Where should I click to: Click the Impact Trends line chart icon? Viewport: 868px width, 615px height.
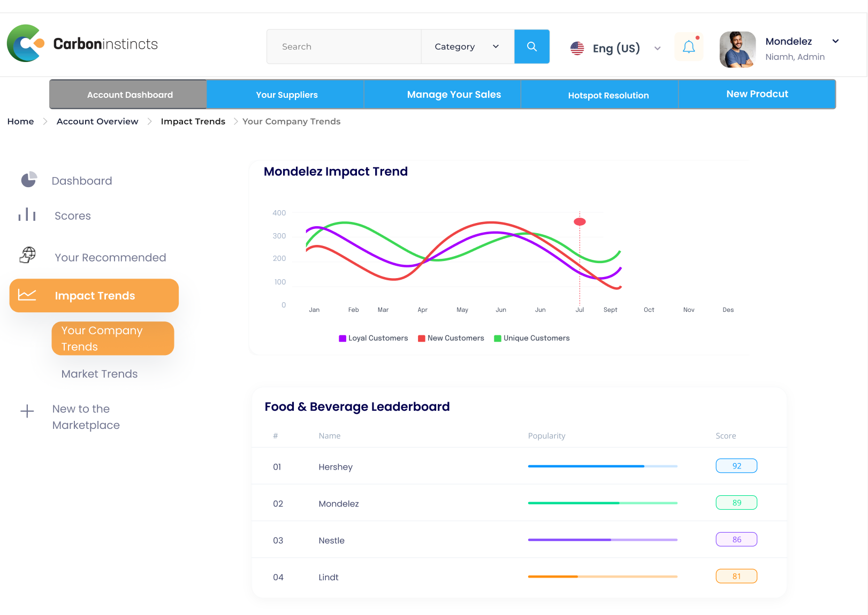(x=27, y=295)
